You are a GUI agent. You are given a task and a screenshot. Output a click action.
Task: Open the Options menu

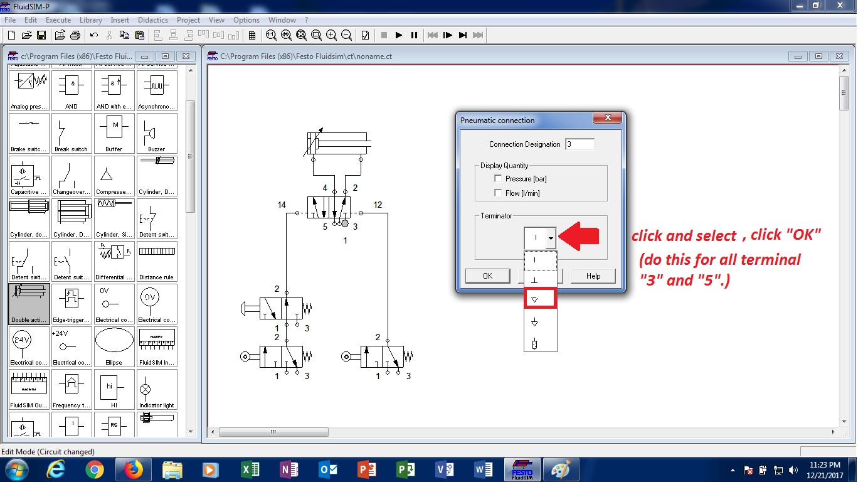246,20
